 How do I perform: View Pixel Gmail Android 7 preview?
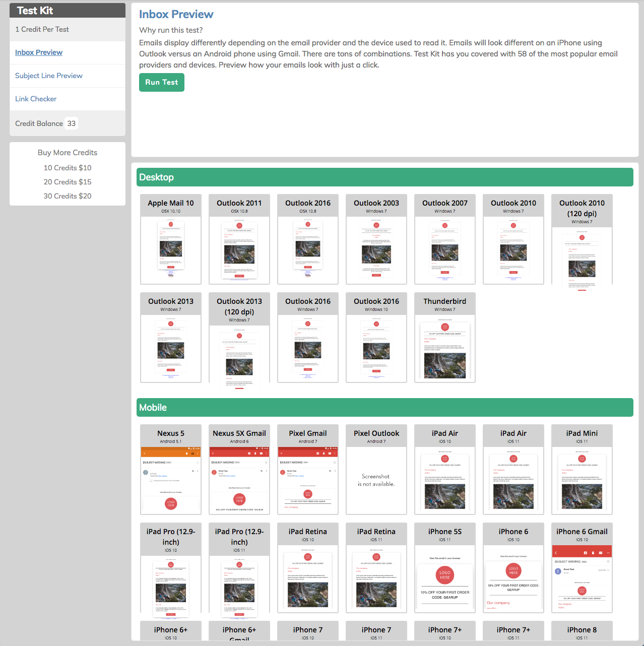tap(308, 470)
